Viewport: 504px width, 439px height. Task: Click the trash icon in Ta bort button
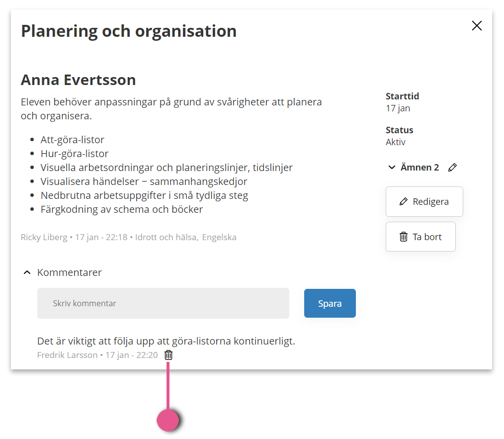404,237
